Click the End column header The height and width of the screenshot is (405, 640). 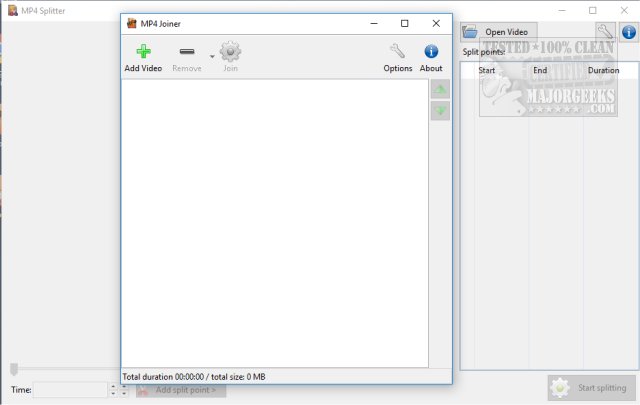click(540, 70)
